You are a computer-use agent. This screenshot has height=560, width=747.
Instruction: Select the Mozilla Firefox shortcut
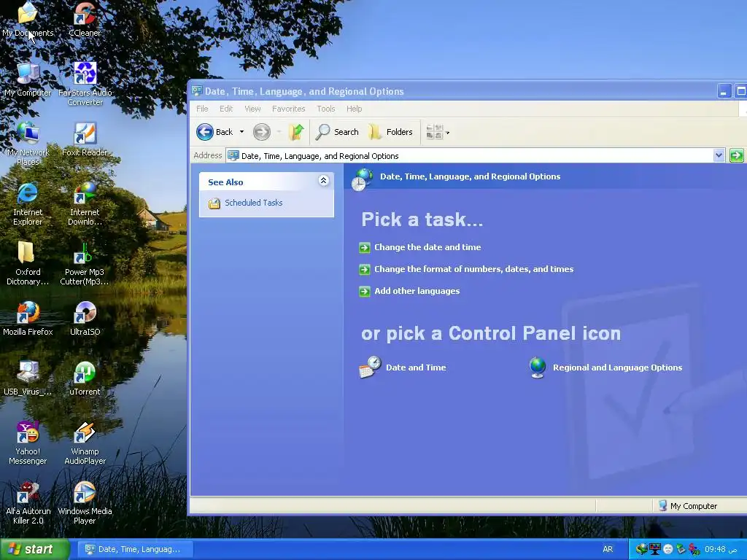click(28, 318)
